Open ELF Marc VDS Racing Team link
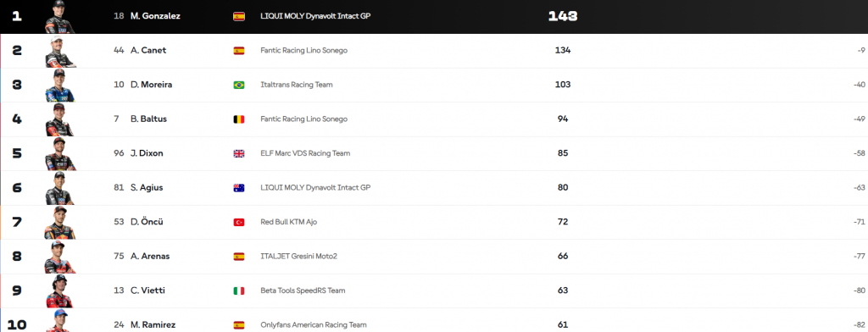Image resolution: width=868 pixels, height=332 pixels. tap(305, 153)
